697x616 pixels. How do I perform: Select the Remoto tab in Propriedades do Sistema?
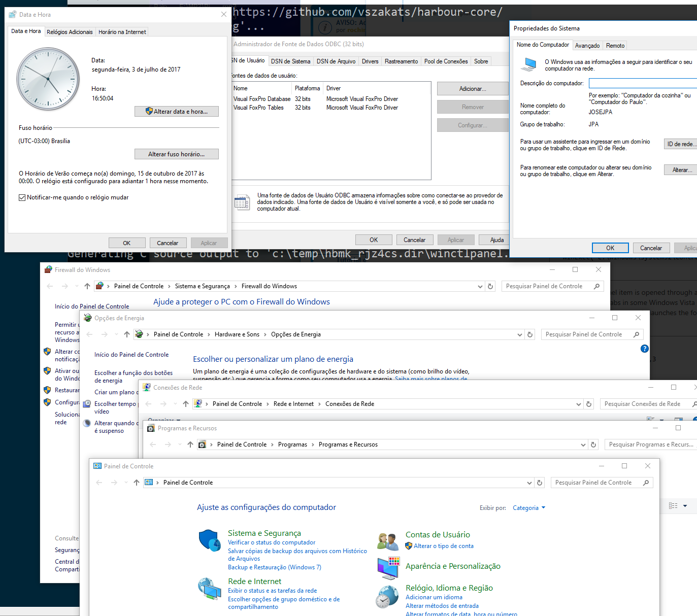pos(615,46)
